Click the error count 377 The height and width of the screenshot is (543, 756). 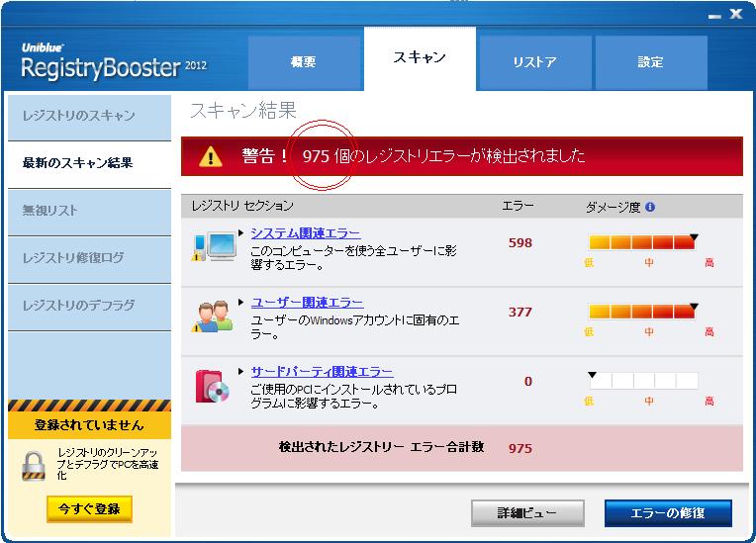point(520,313)
